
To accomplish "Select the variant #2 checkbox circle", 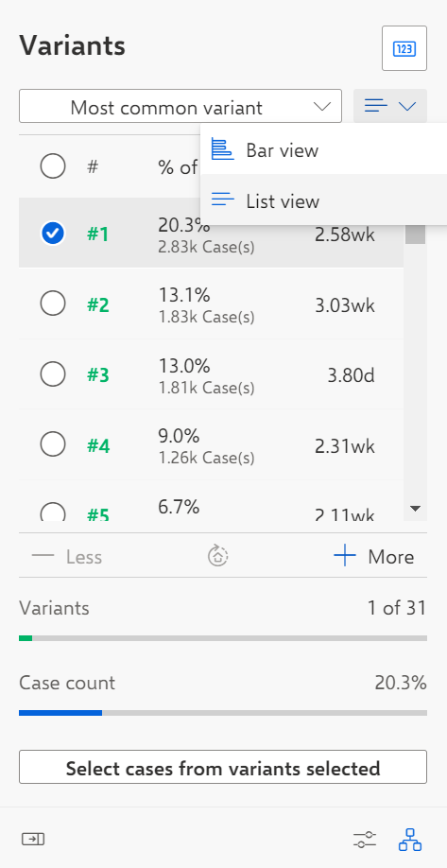I will (53, 304).
